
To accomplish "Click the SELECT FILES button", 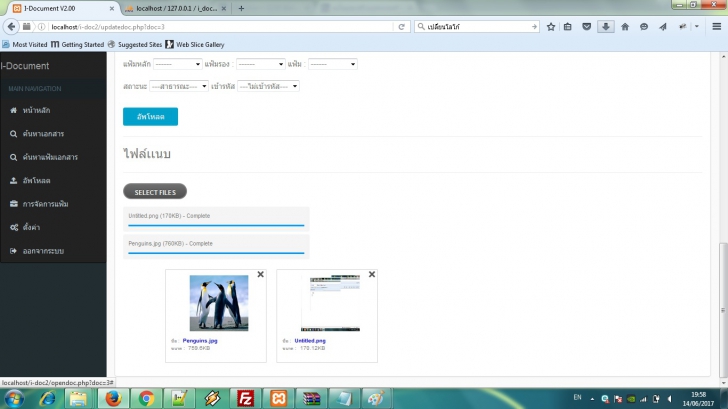I will tap(155, 192).
